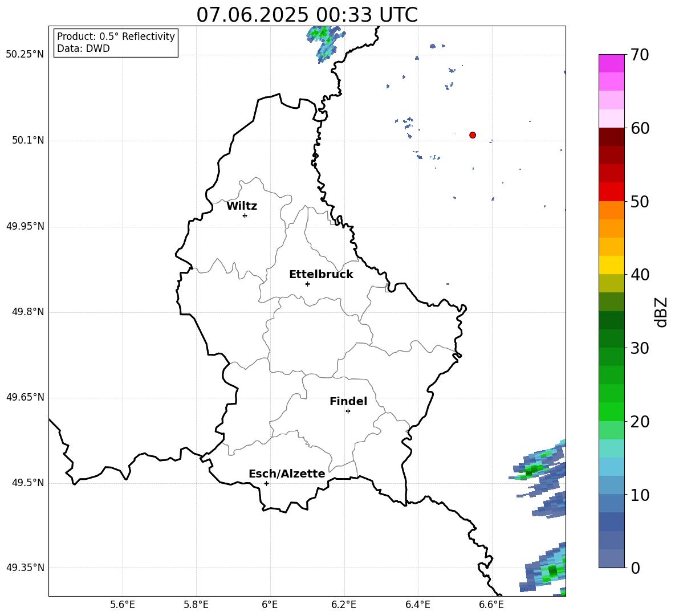Click the 50.25°N latitude label
This screenshot has height=616, width=675.
click(25, 55)
